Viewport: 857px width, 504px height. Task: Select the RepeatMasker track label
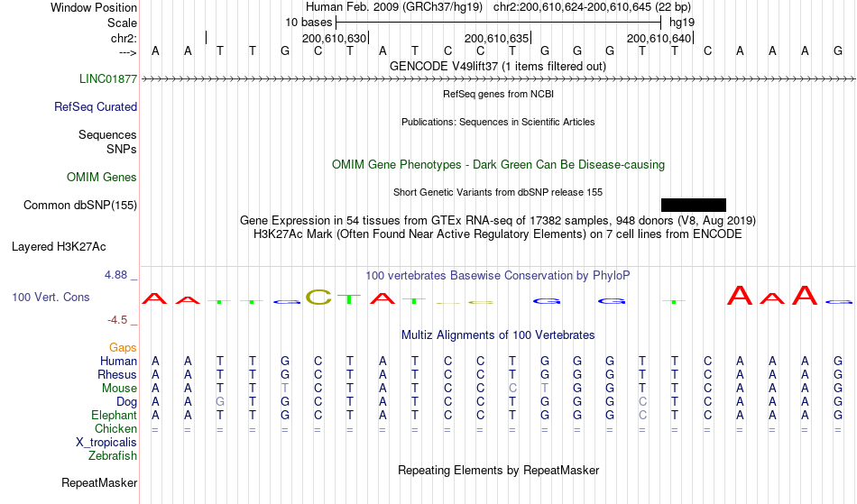[99, 483]
